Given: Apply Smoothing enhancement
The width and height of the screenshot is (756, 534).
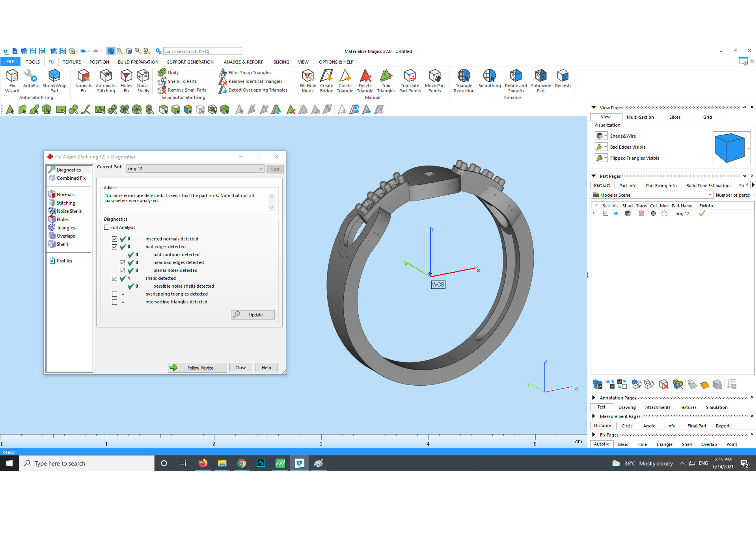Looking at the screenshot, I should pyautogui.click(x=489, y=79).
